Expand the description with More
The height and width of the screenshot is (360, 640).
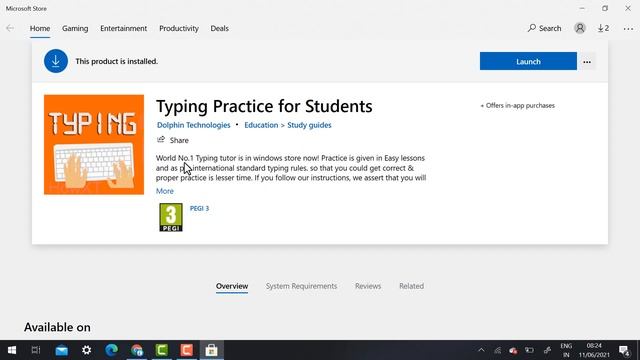point(165,191)
